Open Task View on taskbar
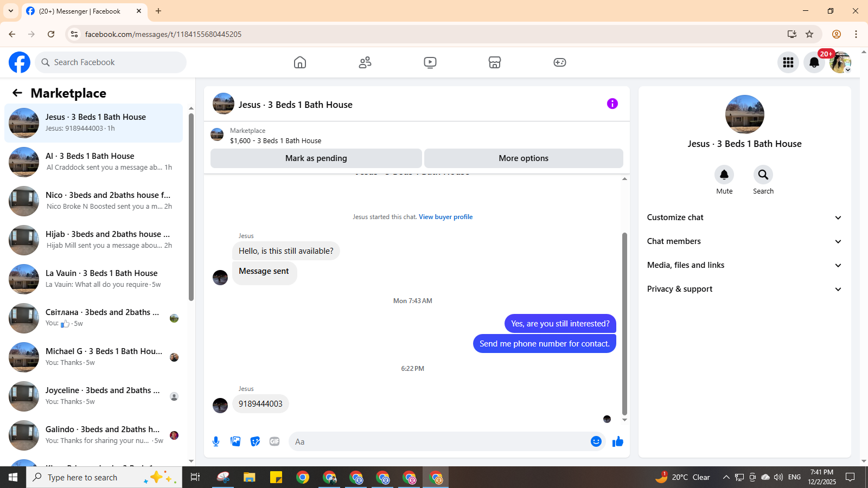868x488 pixels. click(195, 477)
